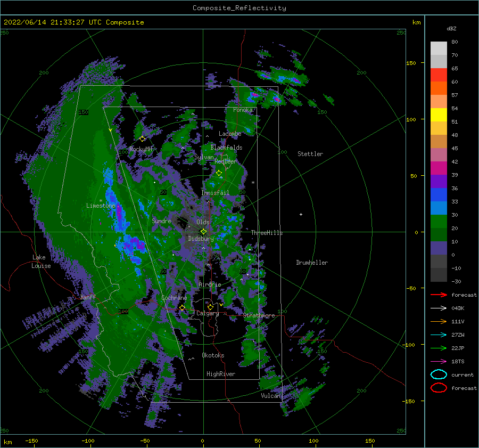The height and width of the screenshot is (448, 479).
Task: Click the Sundre label
Action: tap(161, 221)
